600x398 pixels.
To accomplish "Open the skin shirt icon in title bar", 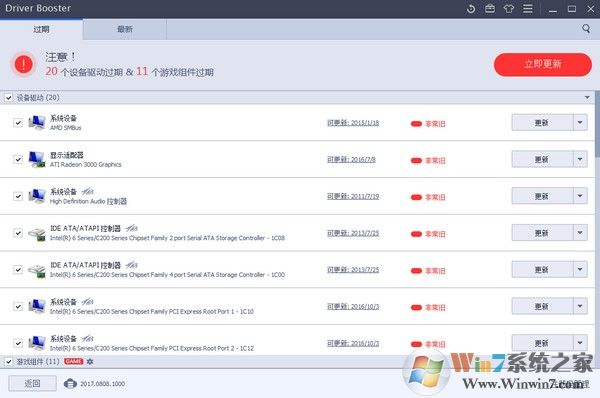I will point(509,8).
